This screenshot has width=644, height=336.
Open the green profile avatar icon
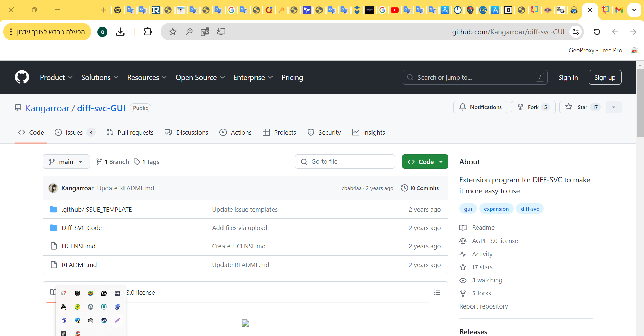click(102, 32)
